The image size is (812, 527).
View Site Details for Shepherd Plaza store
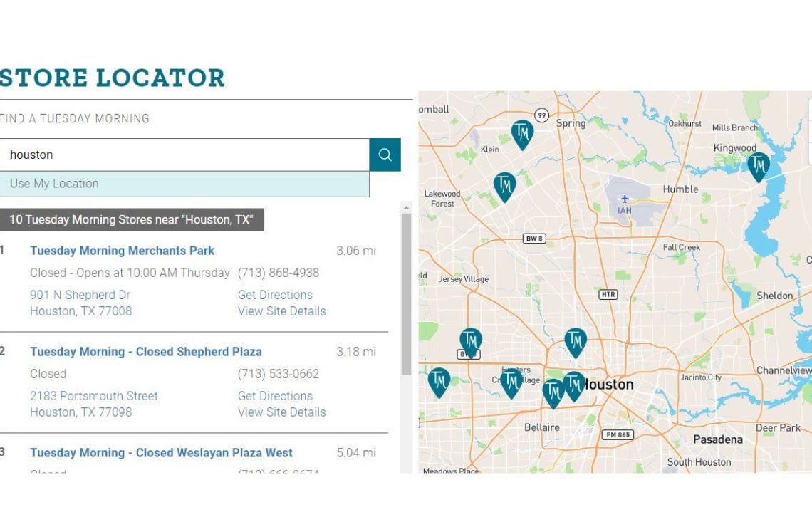pyautogui.click(x=281, y=412)
